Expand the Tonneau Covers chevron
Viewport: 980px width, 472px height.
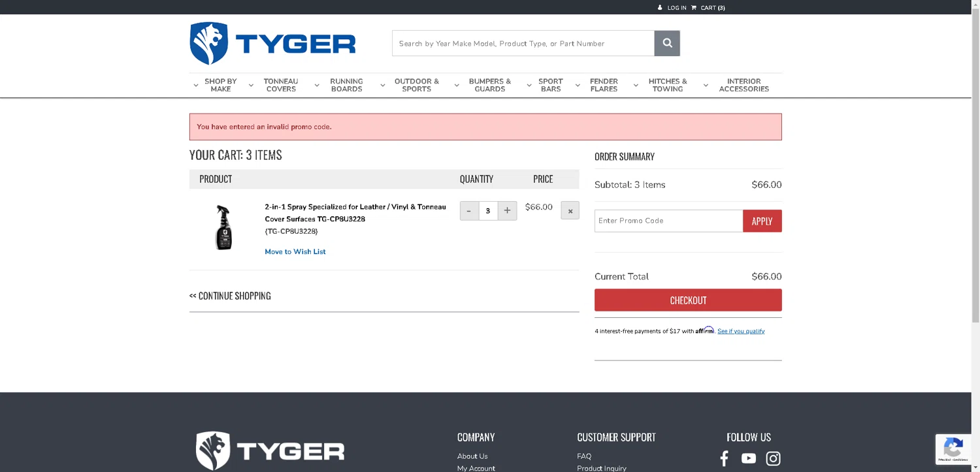[251, 86]
